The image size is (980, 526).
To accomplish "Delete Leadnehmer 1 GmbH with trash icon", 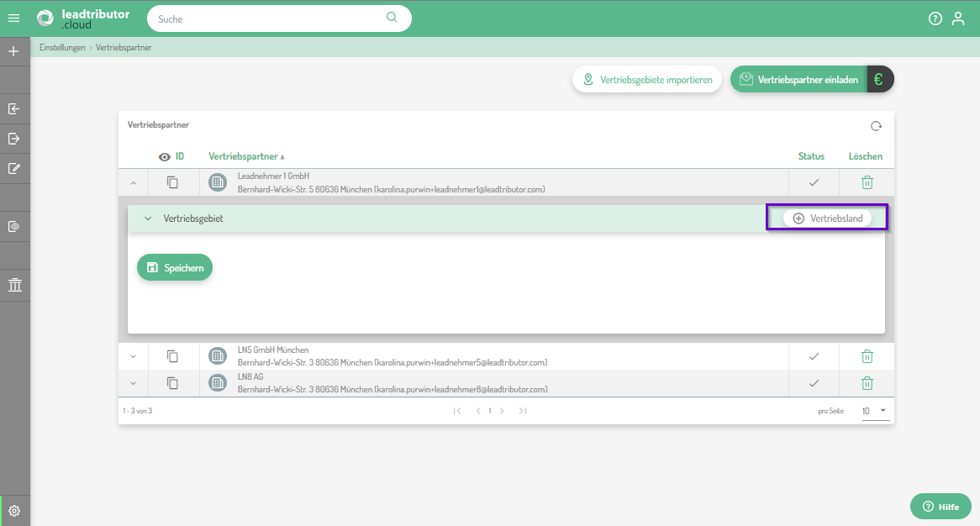I will coord(867,182).
